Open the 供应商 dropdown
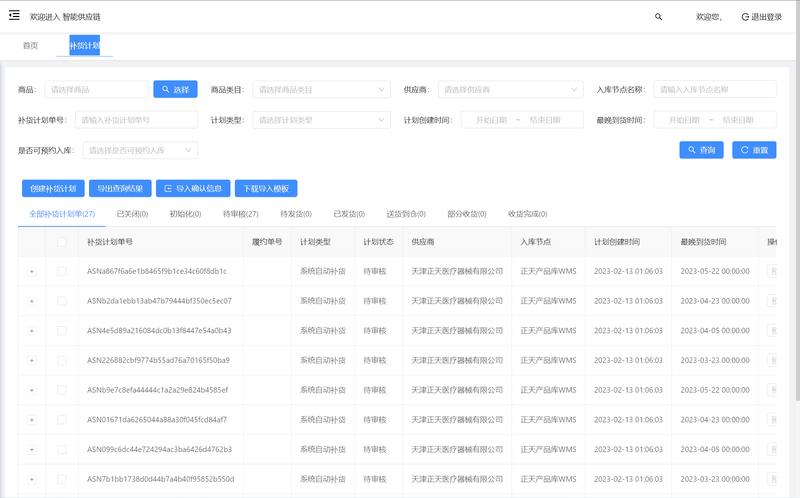The height and width of the screenshot is (498, 800). pos(510,89)
